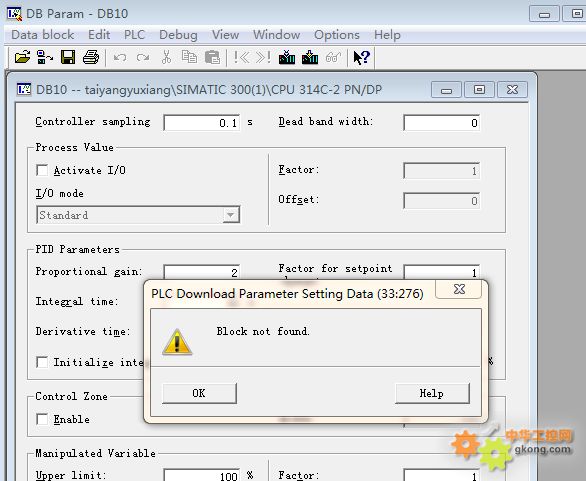Open the Options menu

coord(337,35)
